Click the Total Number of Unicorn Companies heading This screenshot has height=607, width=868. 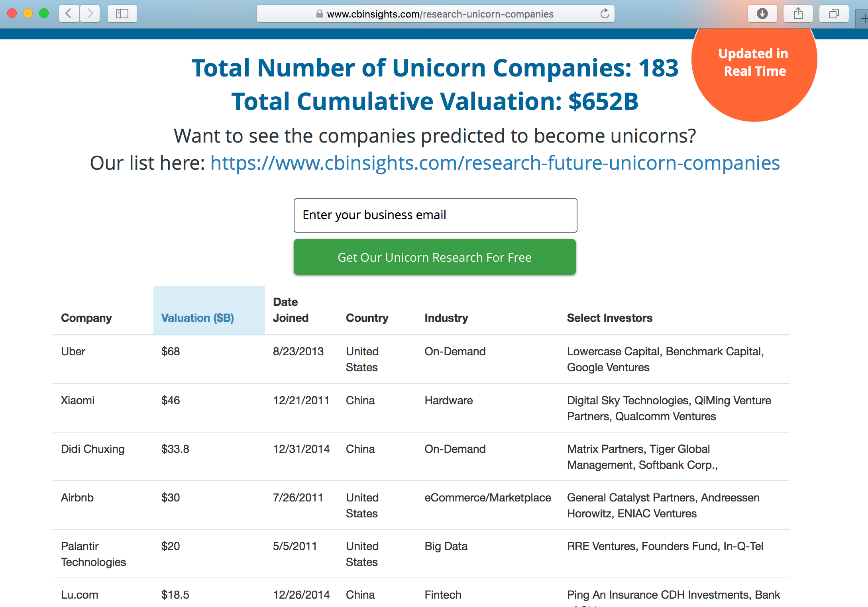435,68
